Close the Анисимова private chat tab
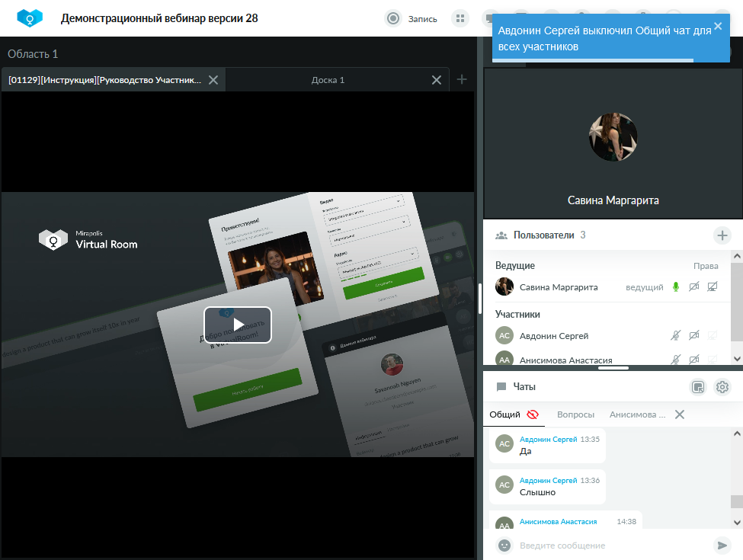743x560 pixels. (680, 414)
